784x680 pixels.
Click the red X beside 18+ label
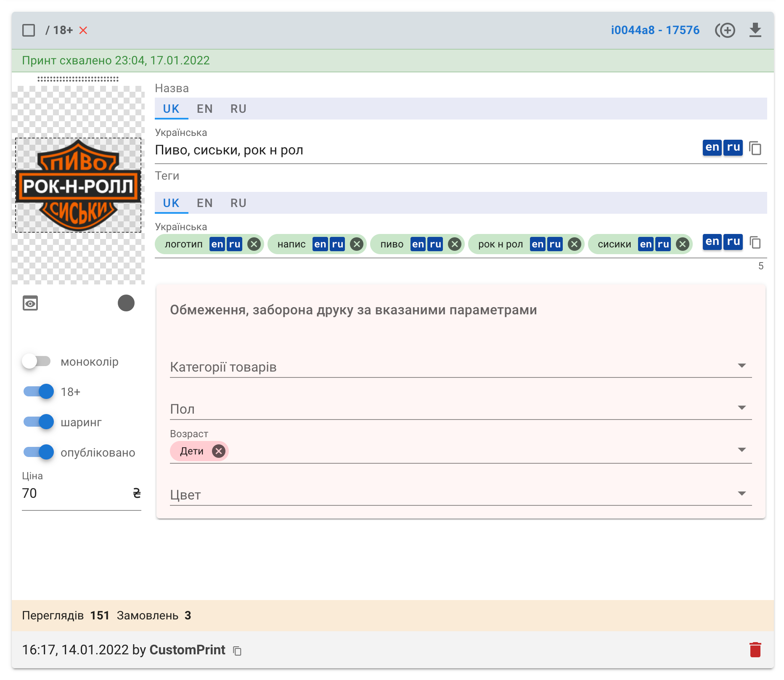83,30
